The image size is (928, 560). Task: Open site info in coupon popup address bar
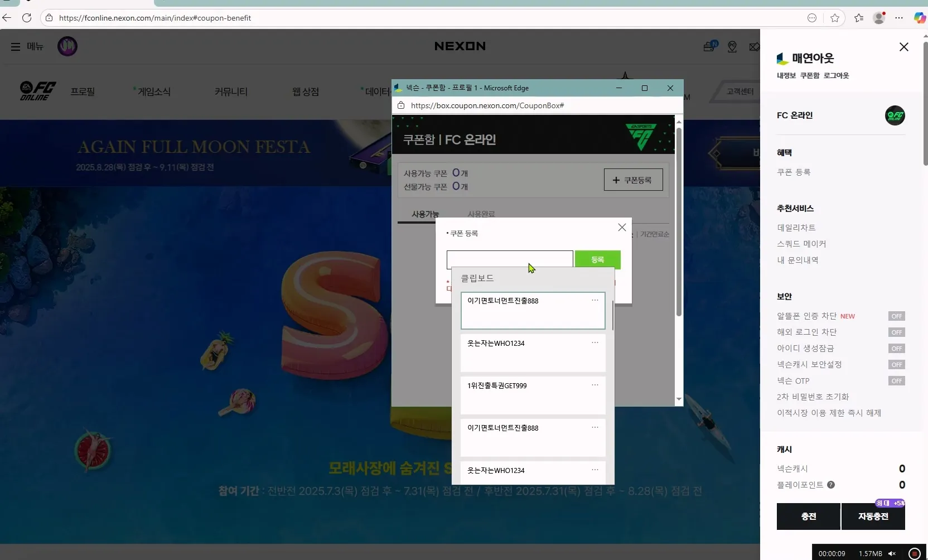[401, 105]
